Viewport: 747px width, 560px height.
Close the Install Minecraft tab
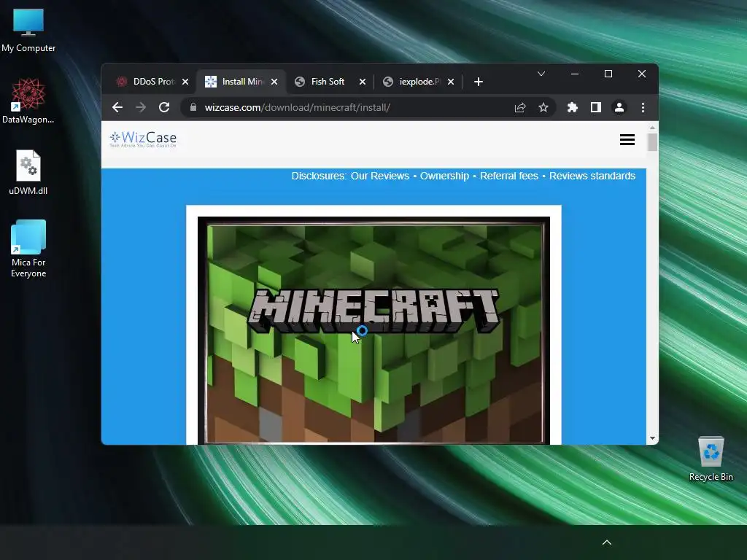point(274,82)
